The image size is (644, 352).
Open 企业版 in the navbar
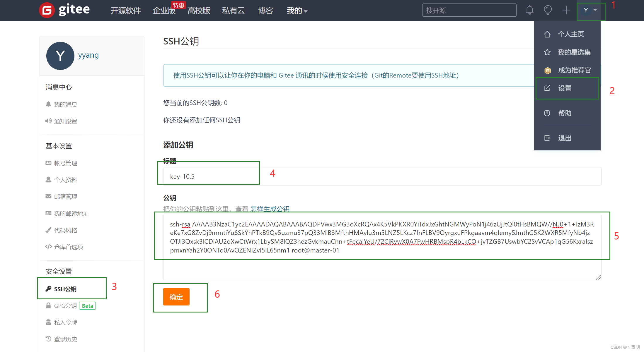(164, 11)
